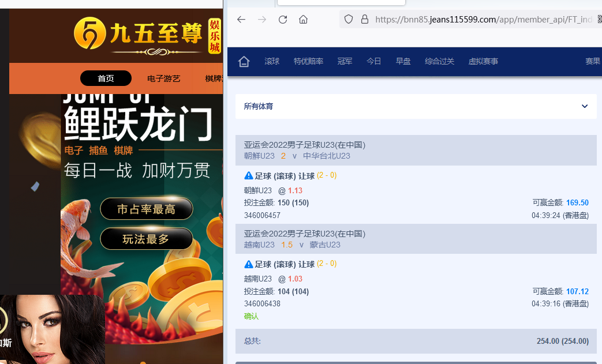Reload the page with refresh icon
Viewport: 602px width, 364px height.
(x=283, y=20)
